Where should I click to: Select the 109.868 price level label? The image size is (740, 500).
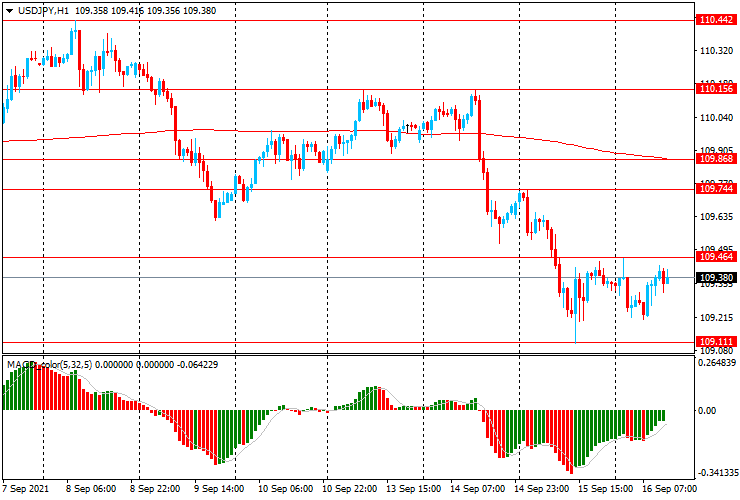click(716, 159)
